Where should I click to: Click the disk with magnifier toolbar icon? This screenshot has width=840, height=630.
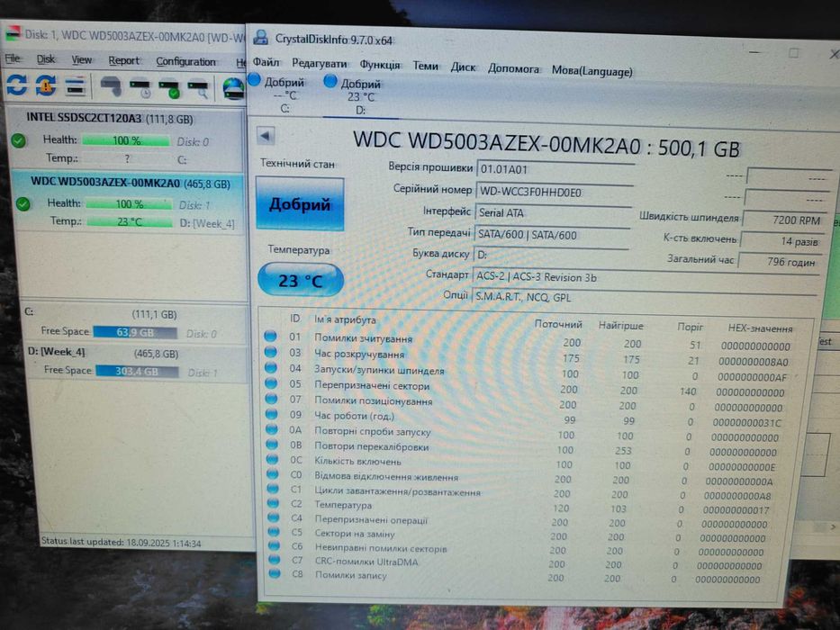click(x=198, y=89)
